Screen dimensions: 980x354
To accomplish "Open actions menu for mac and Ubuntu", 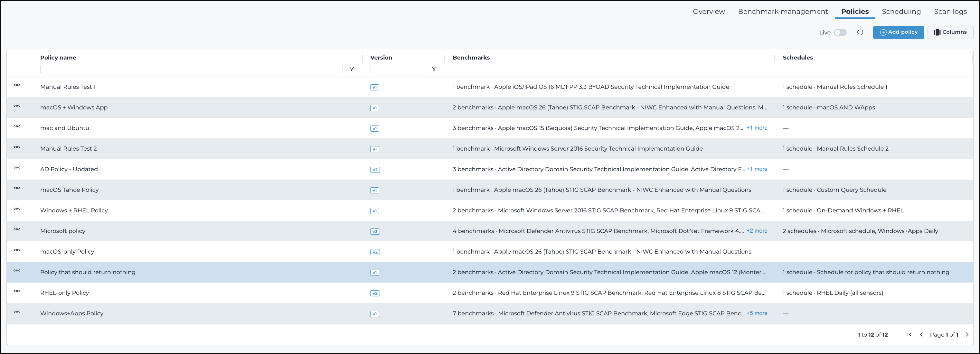I will coord(17,126).
